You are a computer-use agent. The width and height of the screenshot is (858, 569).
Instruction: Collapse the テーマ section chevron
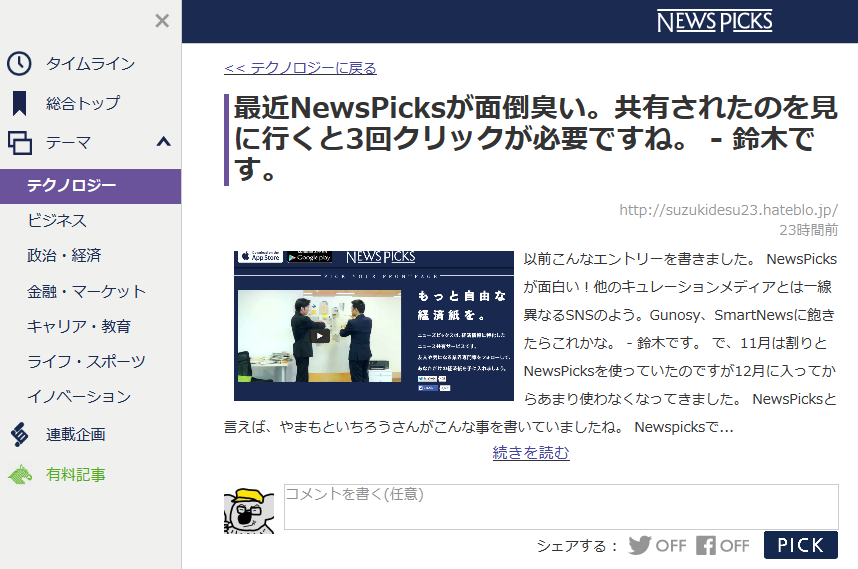pyautogui.click(x=164, y=142)
